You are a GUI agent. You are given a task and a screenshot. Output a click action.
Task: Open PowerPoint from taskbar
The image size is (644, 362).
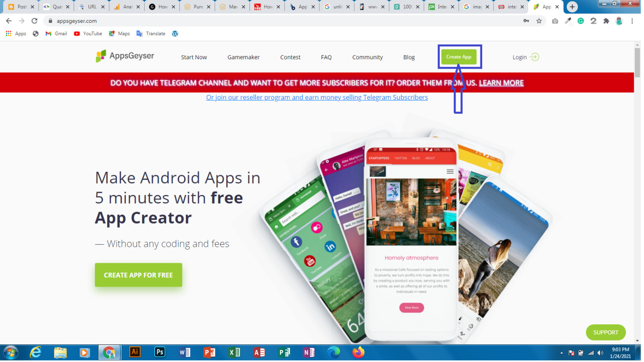[x=210, y=353]
